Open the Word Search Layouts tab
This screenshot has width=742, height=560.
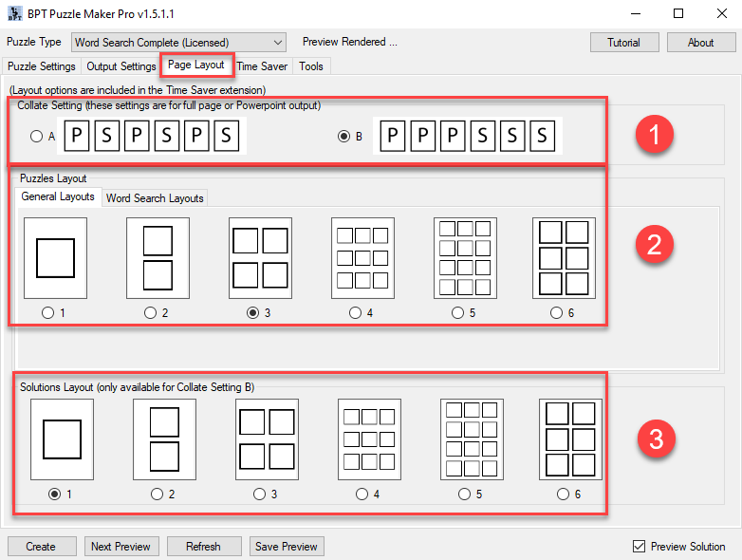(155, 197)
